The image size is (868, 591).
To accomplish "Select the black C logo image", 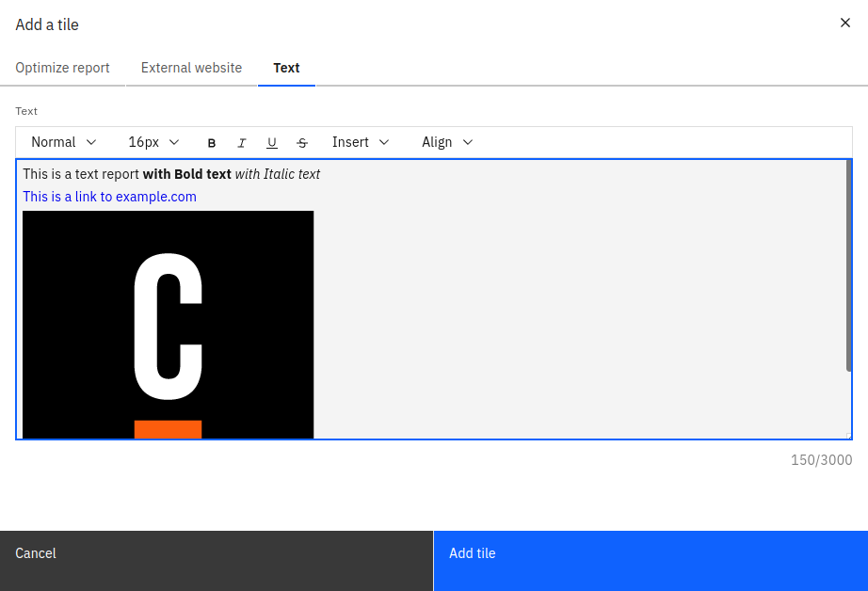I will coord(168,324).
